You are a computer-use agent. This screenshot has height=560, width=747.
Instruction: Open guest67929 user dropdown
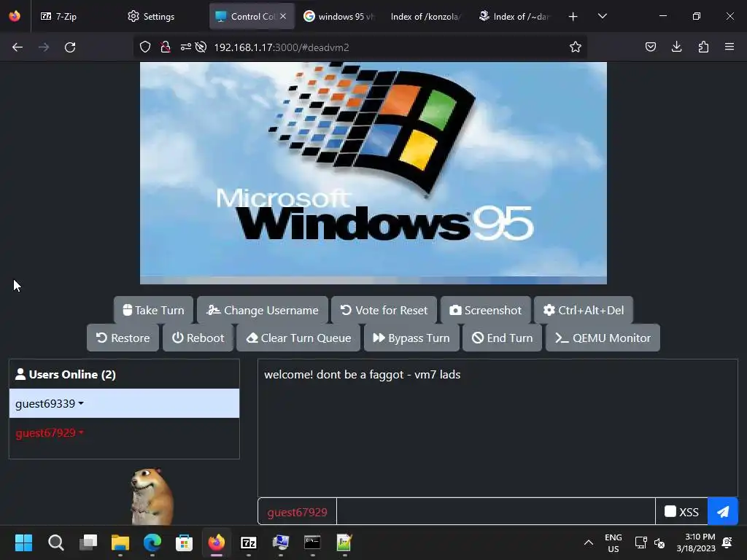50,432
